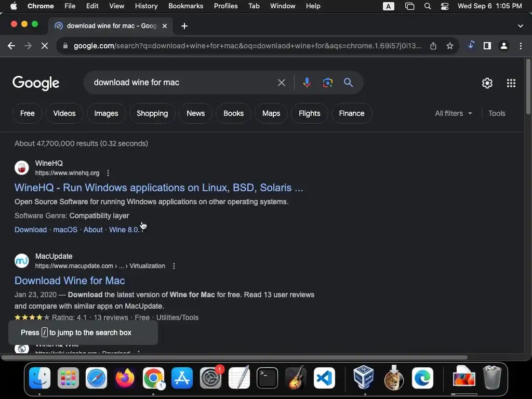Open Terminal from the Dock
Screen dimensions: 532x399
[267, 378]
